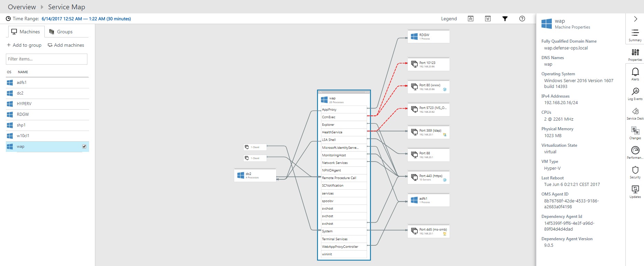Collapse all nodes with up-arrow icon
The image size is (644, 266).
click(470, 19)
